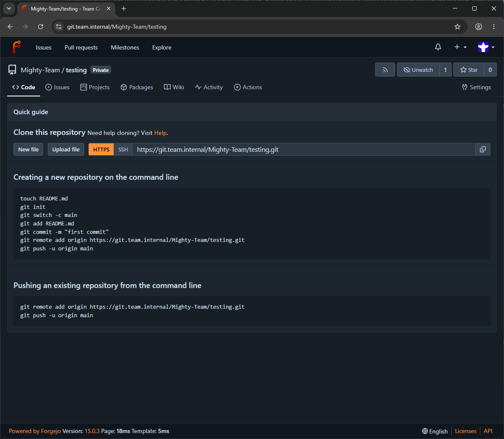This screenshot has height=439, width=504.
Task: Open the Powered by Forgejo link
Action: 35,431
